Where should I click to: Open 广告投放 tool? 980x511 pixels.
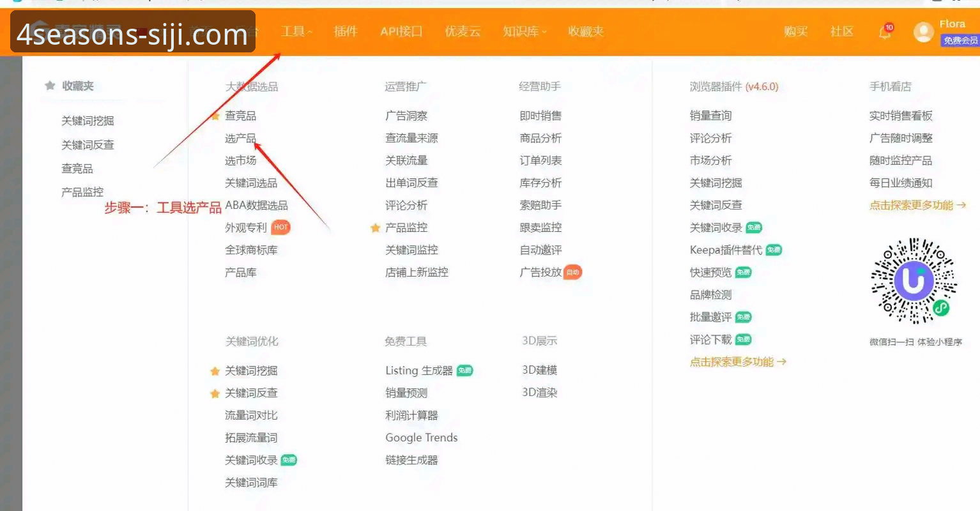[540, 272]
